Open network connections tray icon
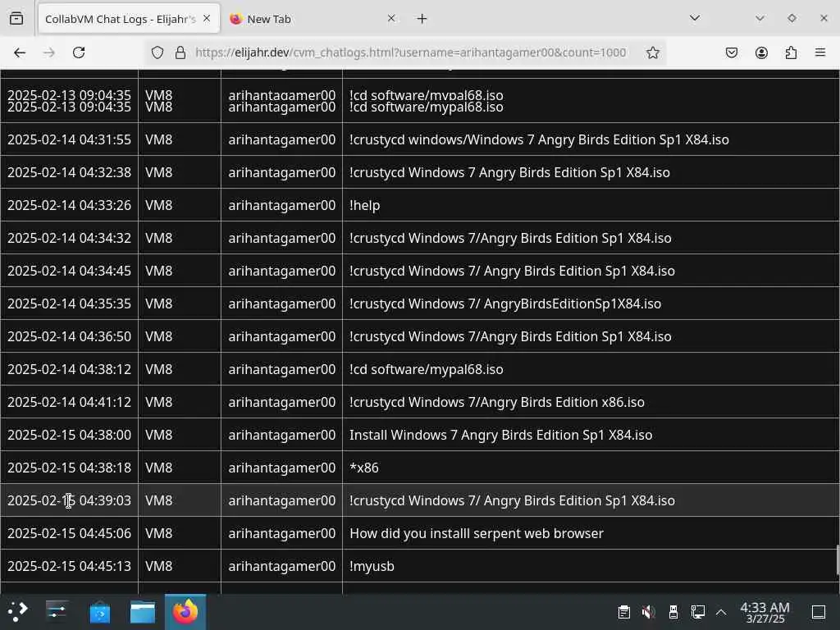Screen dimensions: 840x630 coord(697,612)
